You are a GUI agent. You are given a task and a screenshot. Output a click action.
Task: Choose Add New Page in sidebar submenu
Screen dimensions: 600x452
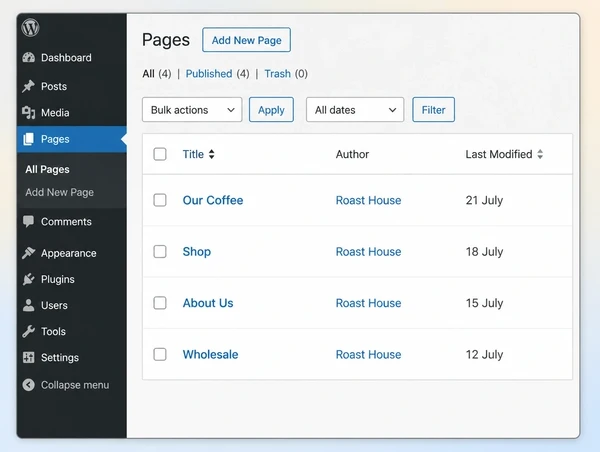[59, 192]
